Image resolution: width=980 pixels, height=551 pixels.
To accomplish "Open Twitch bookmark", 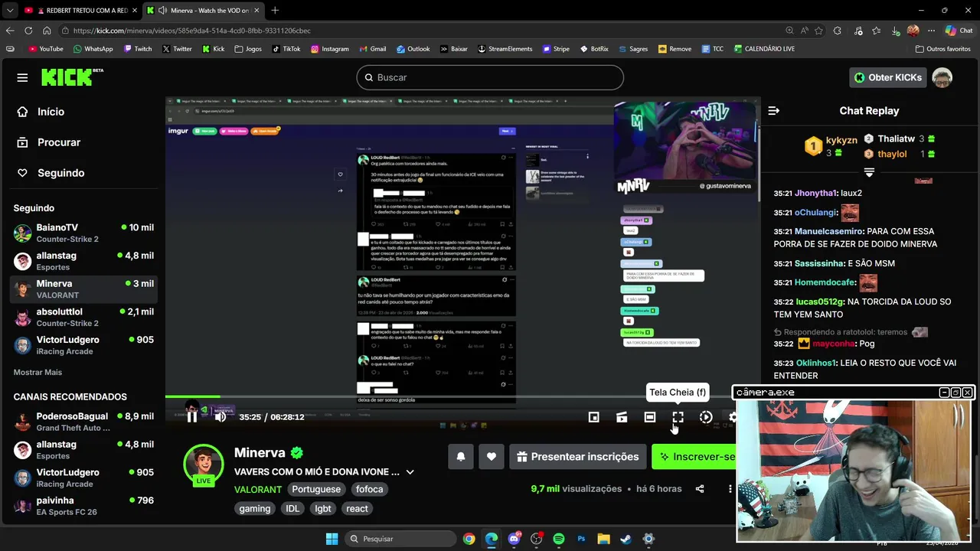I will [137, 49].
